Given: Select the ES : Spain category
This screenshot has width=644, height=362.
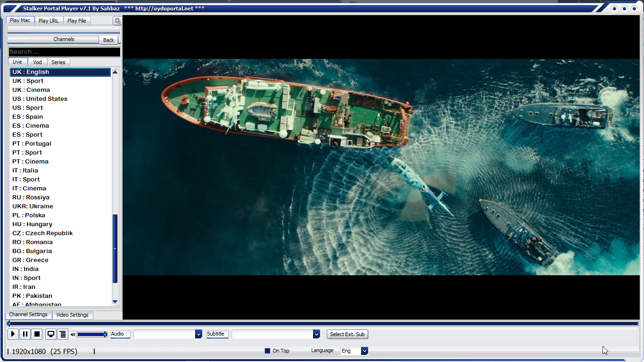Looking at the screenshot, I should [60, 117].
